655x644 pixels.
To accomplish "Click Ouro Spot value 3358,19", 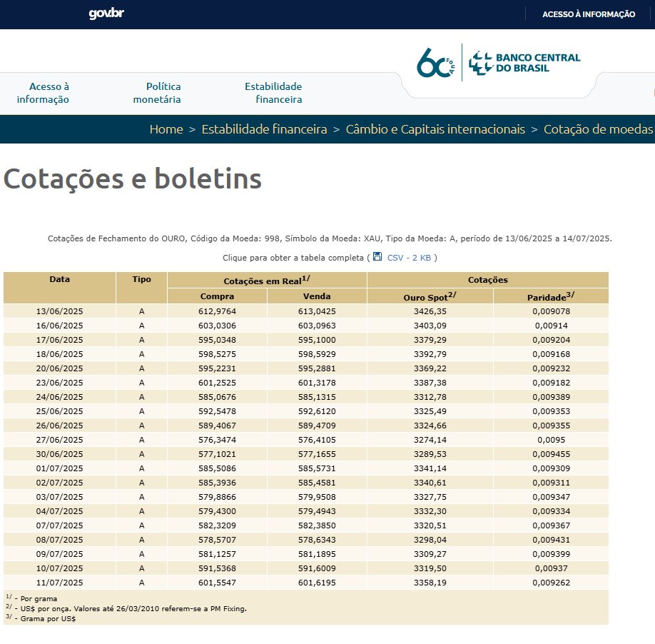I will (430, 582).
